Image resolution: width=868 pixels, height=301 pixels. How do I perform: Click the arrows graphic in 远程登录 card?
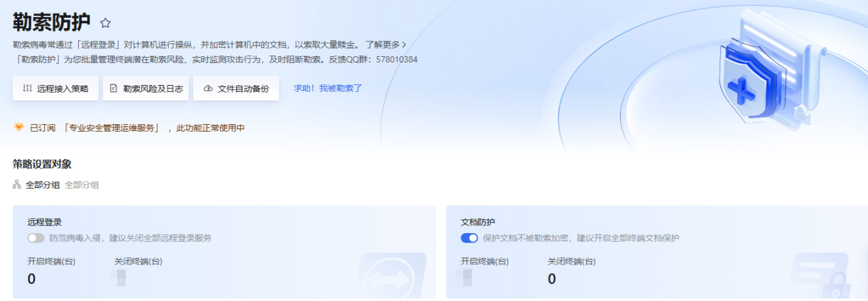tap(393, 276)
